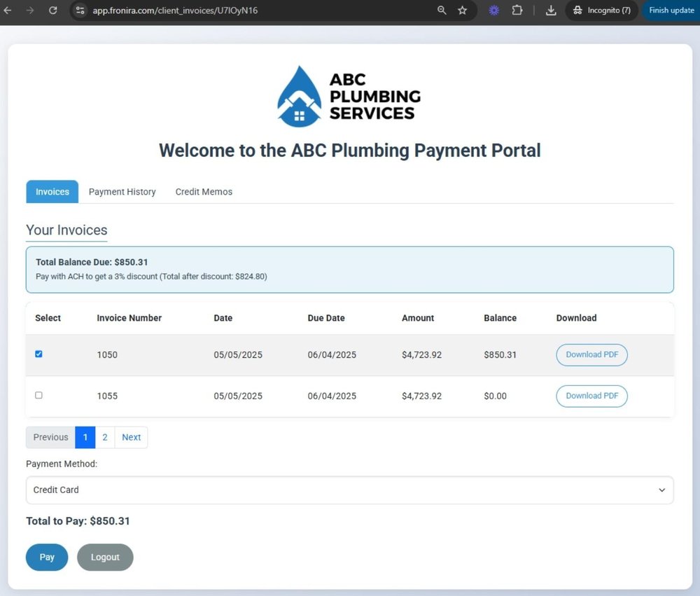Click the Incognito (7) indicator

tap(602, 11)
